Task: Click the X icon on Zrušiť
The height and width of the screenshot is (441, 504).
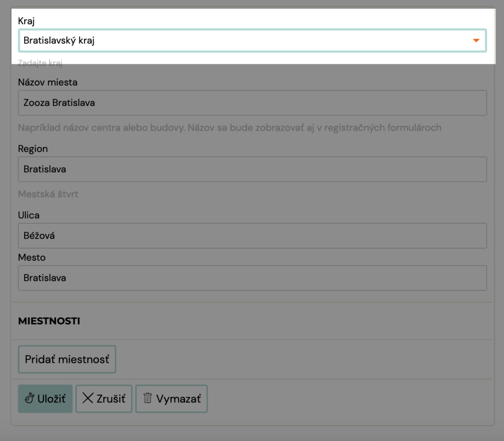Action: 88,398
